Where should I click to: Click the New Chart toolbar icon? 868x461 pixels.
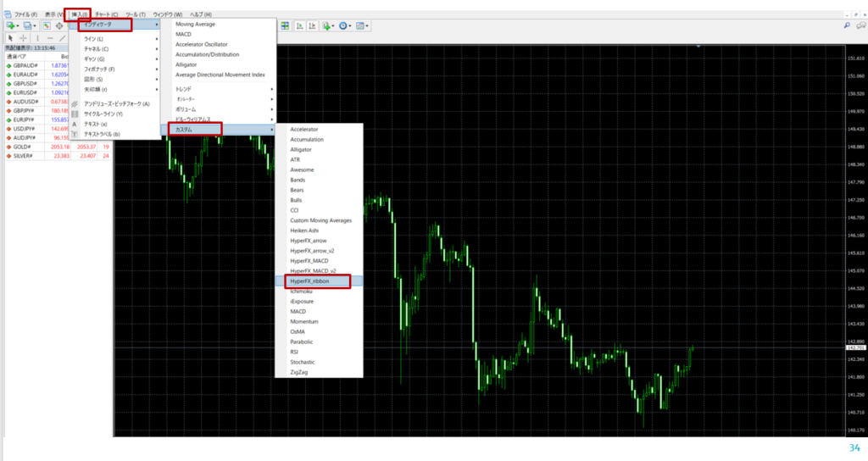pyautogui.click(x=12, y=26)
